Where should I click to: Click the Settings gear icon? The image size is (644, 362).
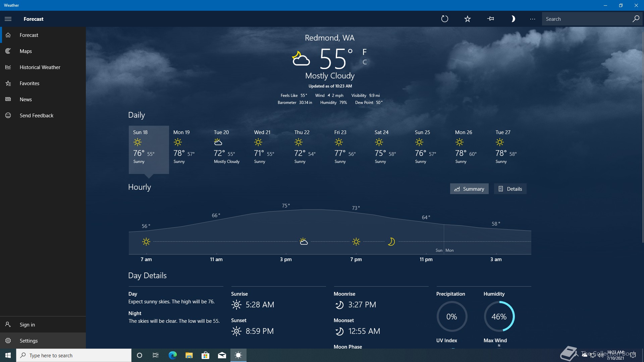pyautogui.click(x=8, y=341)
